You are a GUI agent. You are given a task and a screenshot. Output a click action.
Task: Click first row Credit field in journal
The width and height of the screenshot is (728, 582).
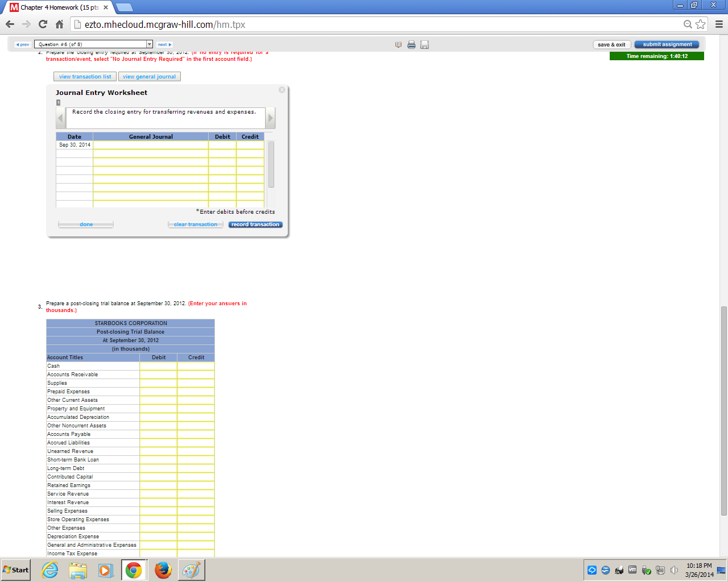250,145
